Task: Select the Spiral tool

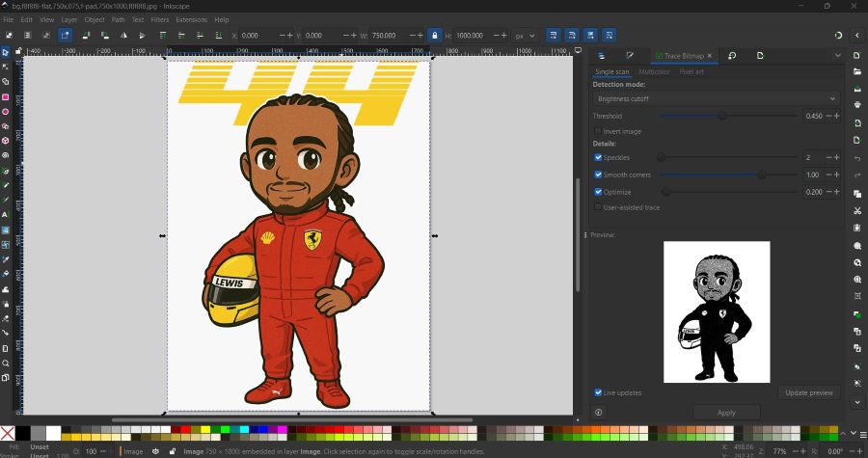Action: [6, 155]
